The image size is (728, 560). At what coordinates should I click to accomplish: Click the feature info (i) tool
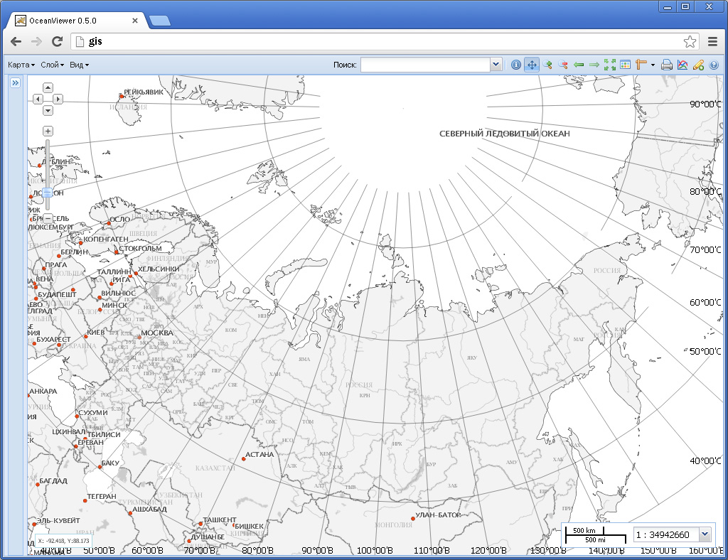(516, 65)
